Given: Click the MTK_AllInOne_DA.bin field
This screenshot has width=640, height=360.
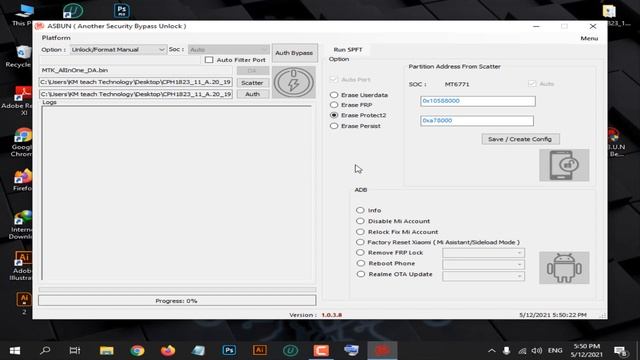Looking at the screenshot, I should 136,70.
